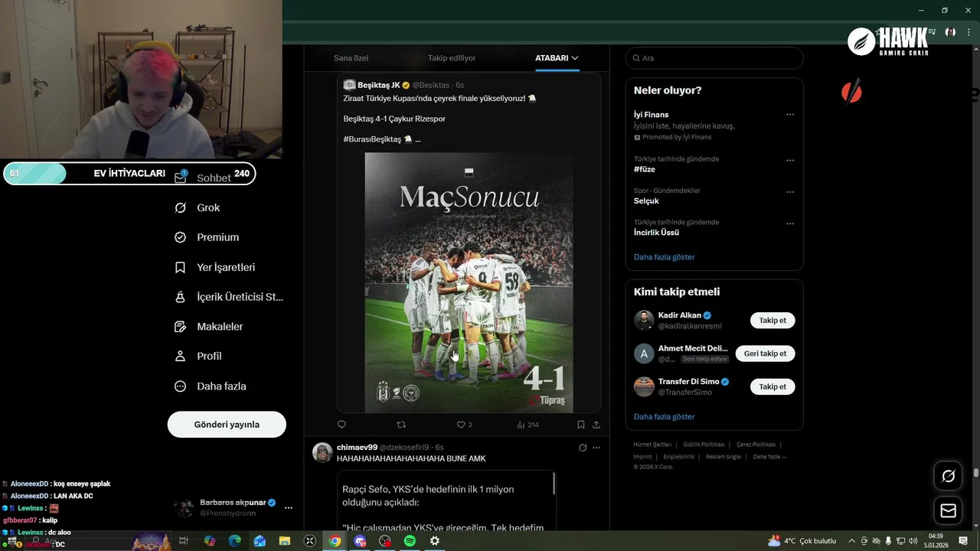Screen dimensions: 980x551
Task: Repost the Beşiktaş JK tweet
Action: pyautogui.click(x=401, y=425)
